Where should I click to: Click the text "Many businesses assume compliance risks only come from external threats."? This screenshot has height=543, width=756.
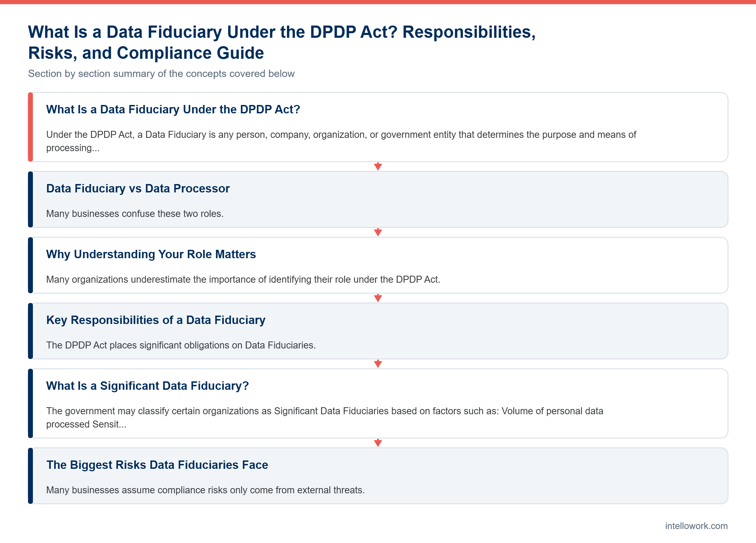click(205, 490)
